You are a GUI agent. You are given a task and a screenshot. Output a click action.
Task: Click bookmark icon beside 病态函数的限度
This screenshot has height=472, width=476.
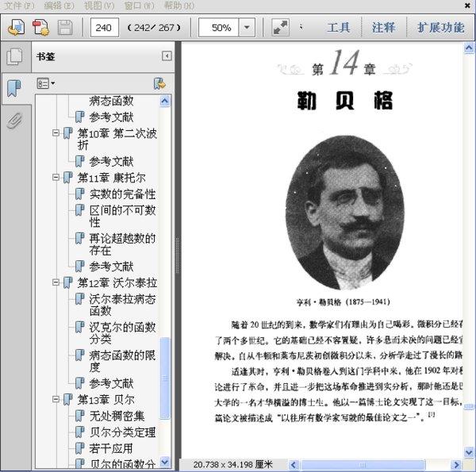click(79, 355)
